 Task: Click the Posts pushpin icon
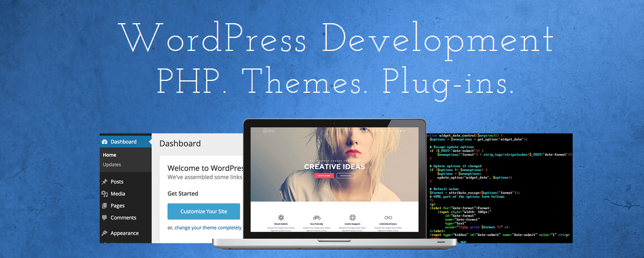pos(104,182)
